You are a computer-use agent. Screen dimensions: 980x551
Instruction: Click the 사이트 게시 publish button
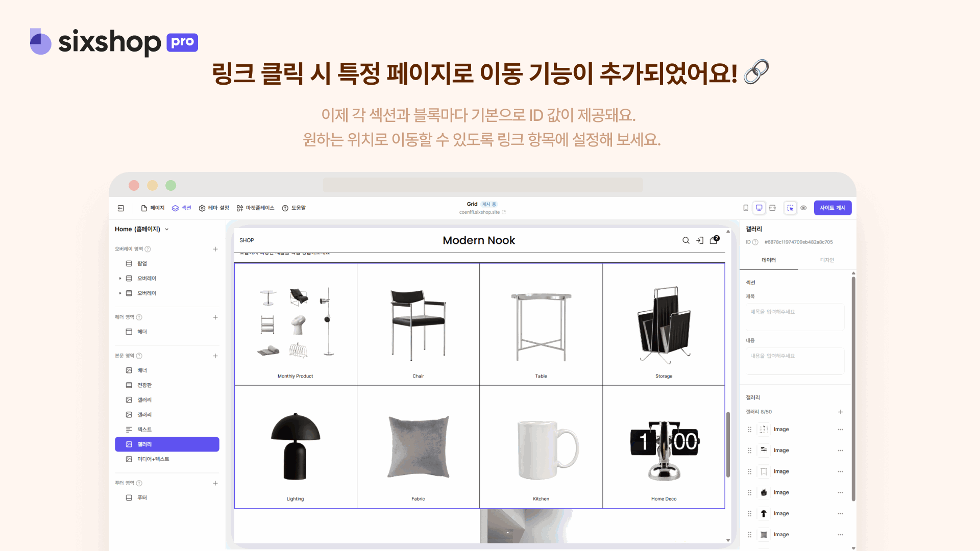click(x=832, y=208)
